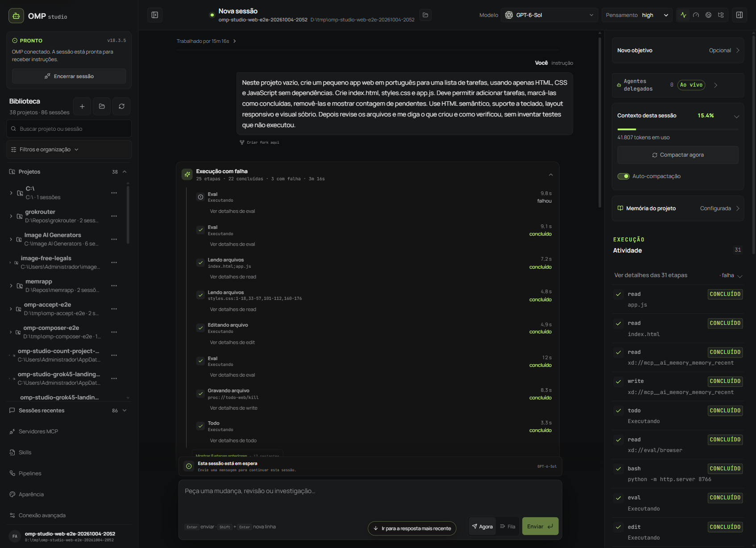Screen dimensions: 756x548
Task: Focus the Buscar projeto ou sessão field
Action: 69,129
